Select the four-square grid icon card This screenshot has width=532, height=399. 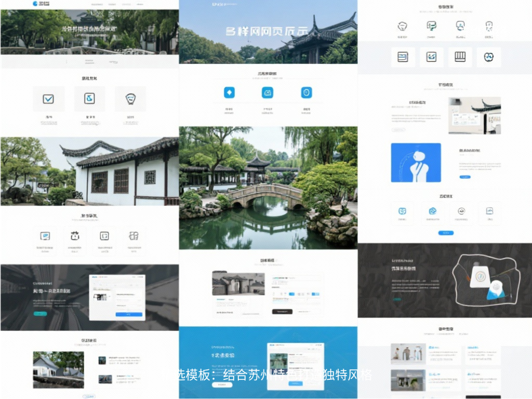134,236
